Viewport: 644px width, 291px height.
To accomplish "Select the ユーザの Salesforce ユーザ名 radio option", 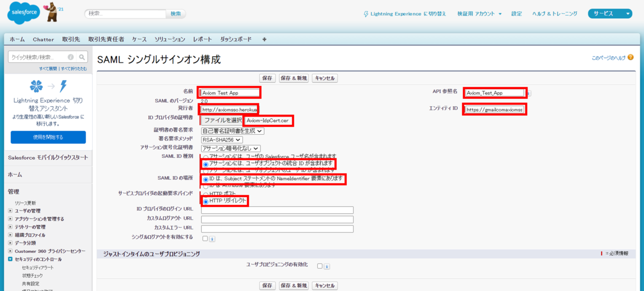I will (206, 156).
